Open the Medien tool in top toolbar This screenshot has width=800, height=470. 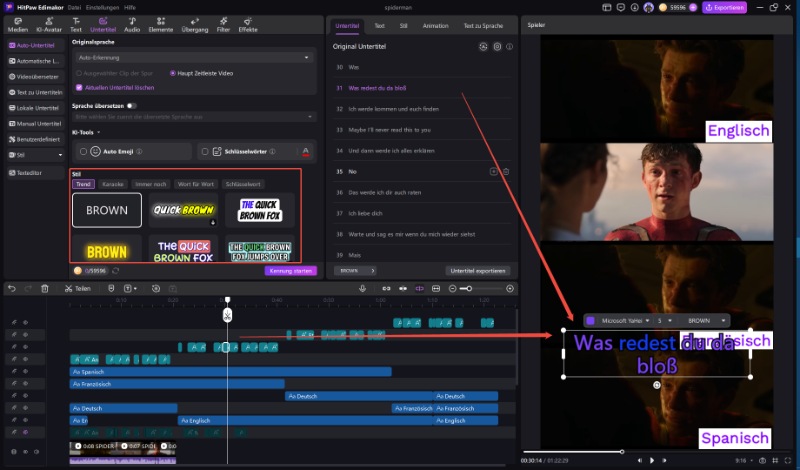[x=17, y=24]
